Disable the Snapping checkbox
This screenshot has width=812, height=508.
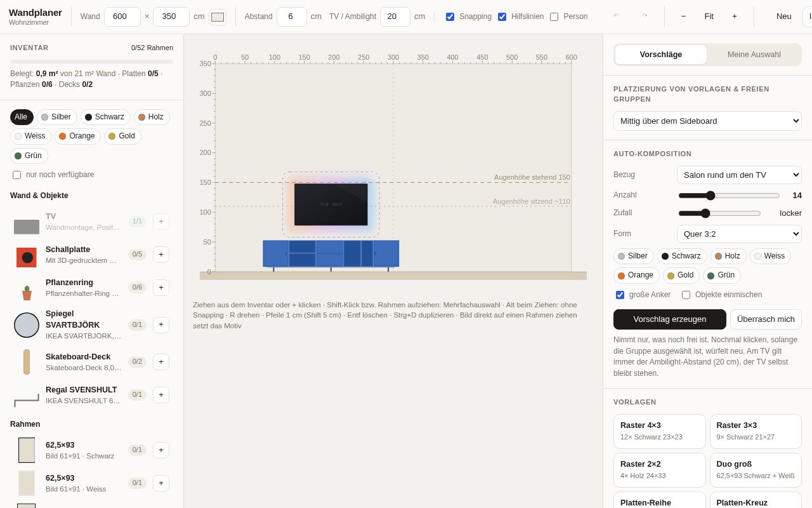click(450, 17)
